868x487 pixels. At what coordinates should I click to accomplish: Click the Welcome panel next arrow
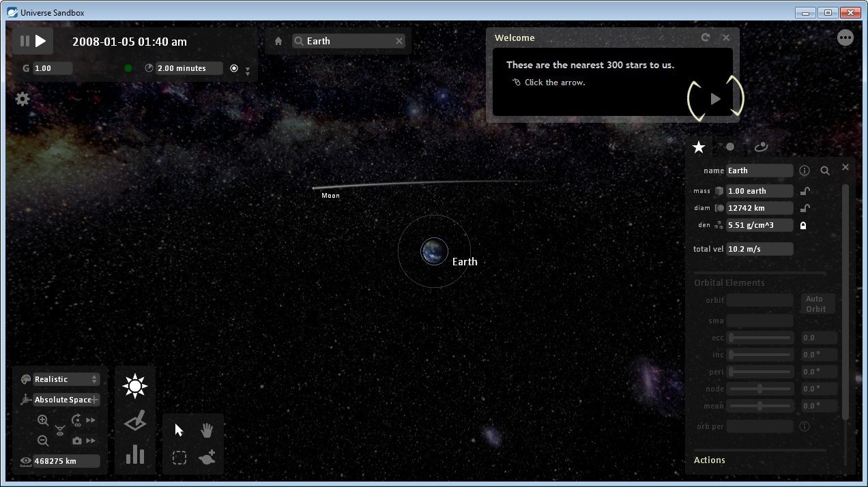pos(715,99)
